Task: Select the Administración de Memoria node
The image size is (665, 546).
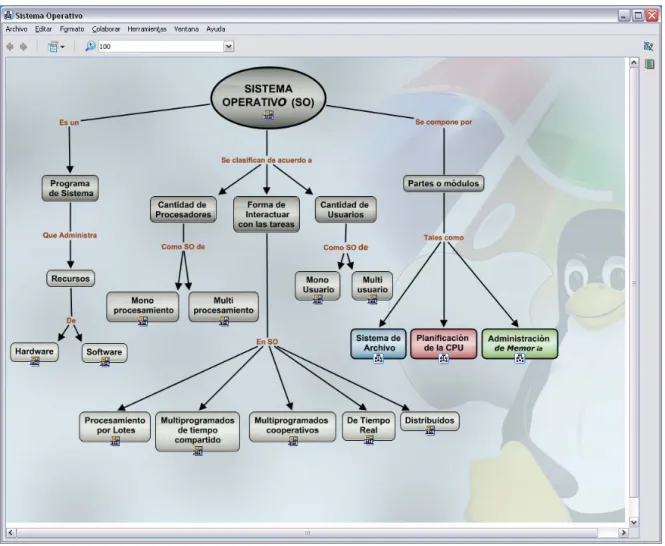Action: [x=520, y=344]
